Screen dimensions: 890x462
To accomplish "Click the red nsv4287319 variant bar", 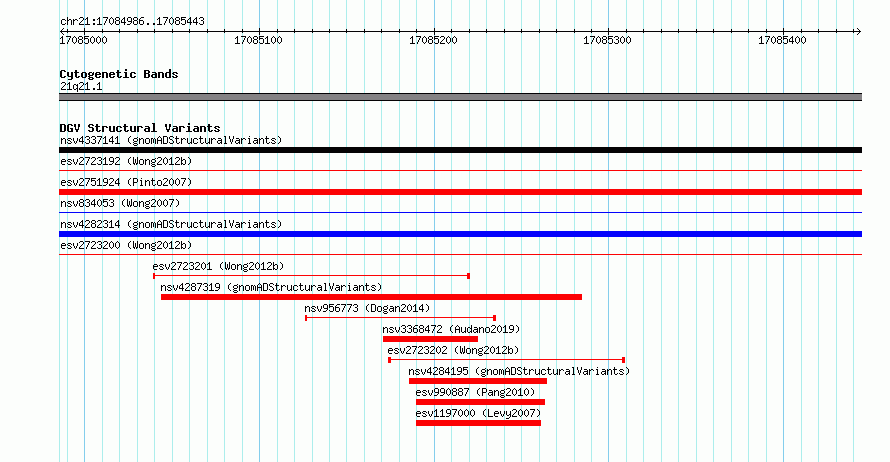I will [x=371, y=297].
